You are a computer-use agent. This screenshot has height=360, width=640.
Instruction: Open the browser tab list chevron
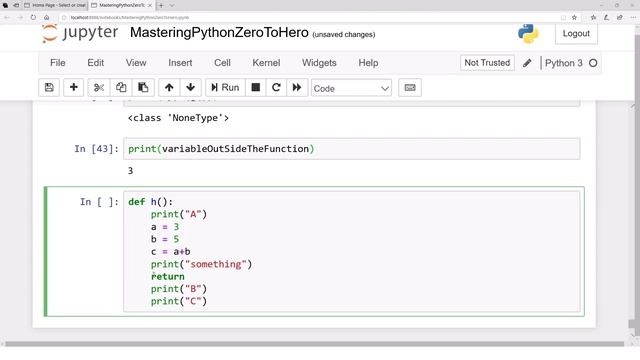click(172, 5)
